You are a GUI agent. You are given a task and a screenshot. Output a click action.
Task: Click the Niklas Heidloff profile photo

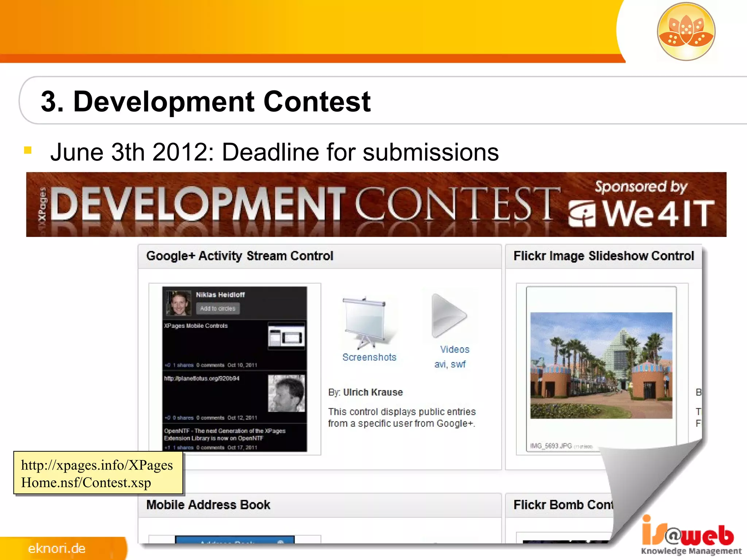click(x=179, y=303)
